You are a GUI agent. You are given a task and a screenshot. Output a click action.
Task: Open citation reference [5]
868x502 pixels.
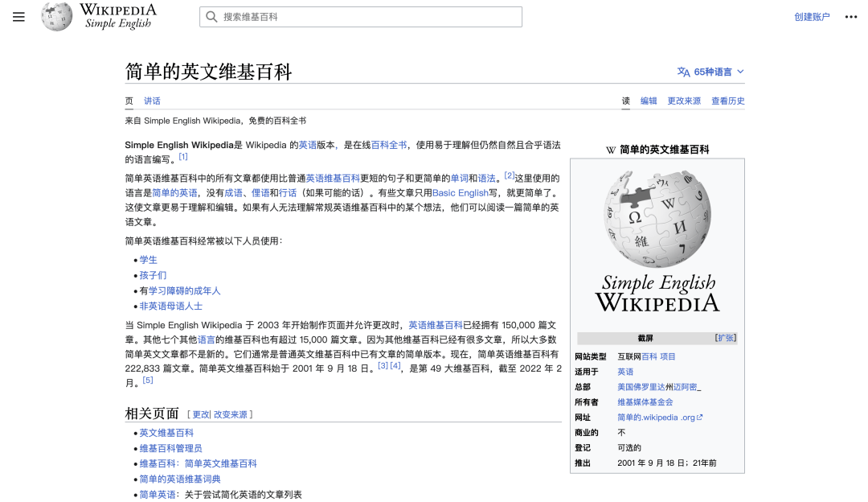[148, 380]
